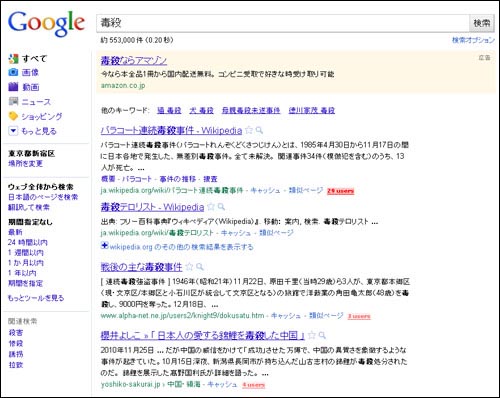
Task: Click 場所を変更 location link
Action: click(x=25, y=163)
